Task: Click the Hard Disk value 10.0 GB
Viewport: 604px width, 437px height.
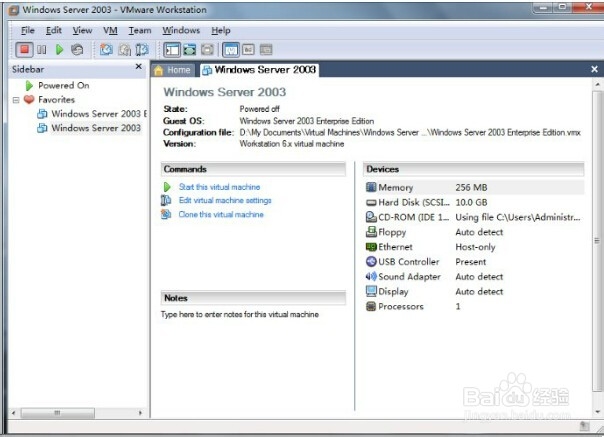Action: (x=471, y=202)
